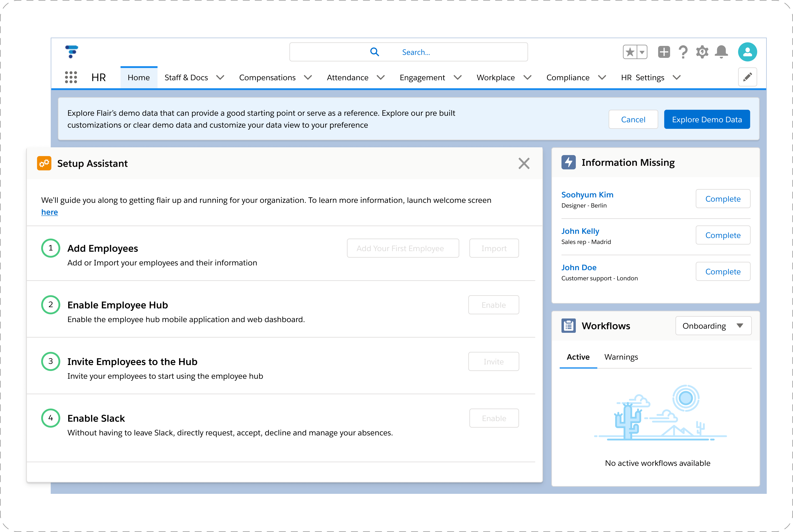
Task: Click Complete for Soohyum Kim
Action: pos(723,199)
